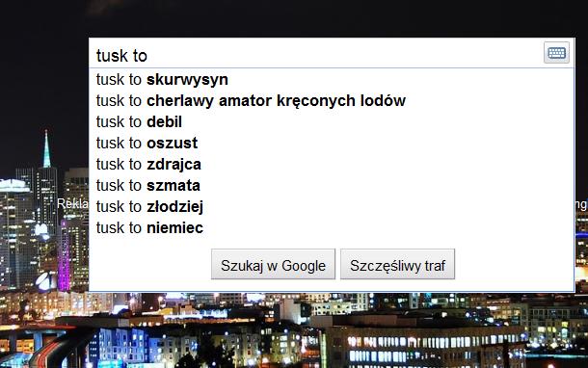Click the empty space after the 'tusk to' query text
588x368 pixels.
coord(337,55)
